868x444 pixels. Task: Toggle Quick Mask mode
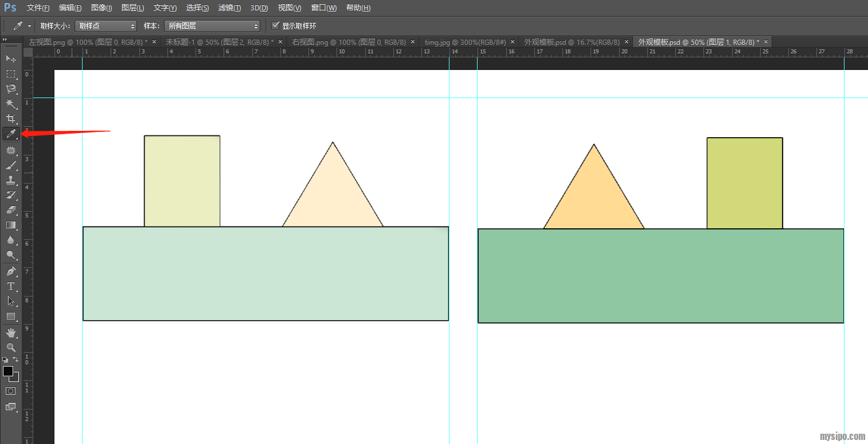[10, 391]
